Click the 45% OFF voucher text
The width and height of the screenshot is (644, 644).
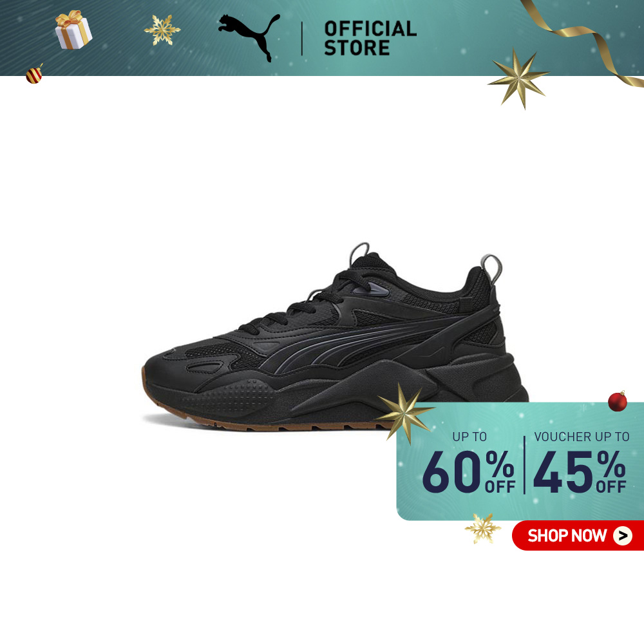[x=580, y=472]
